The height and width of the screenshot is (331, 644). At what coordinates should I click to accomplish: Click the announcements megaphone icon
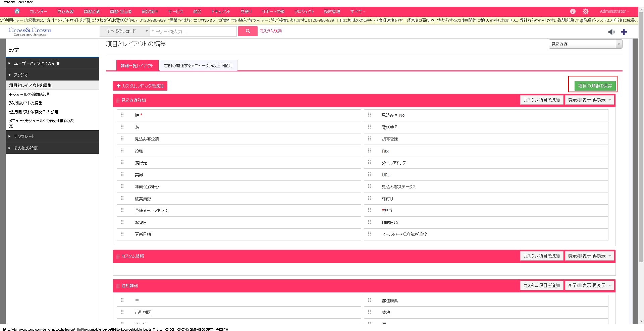tap(611, 32)
